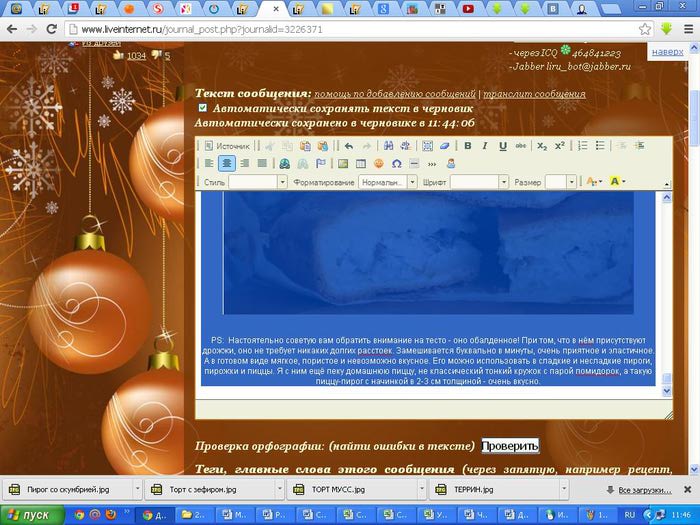This screenshot has width=700, height=525.
Task: Open the Размер size dropdown
Action: (571, 182)
